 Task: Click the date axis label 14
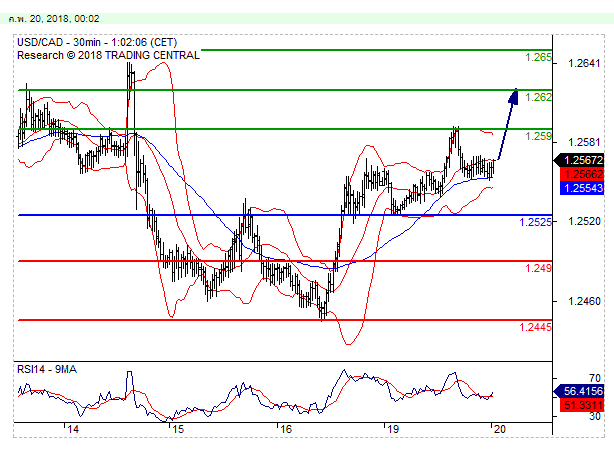[x=73, y=429]
